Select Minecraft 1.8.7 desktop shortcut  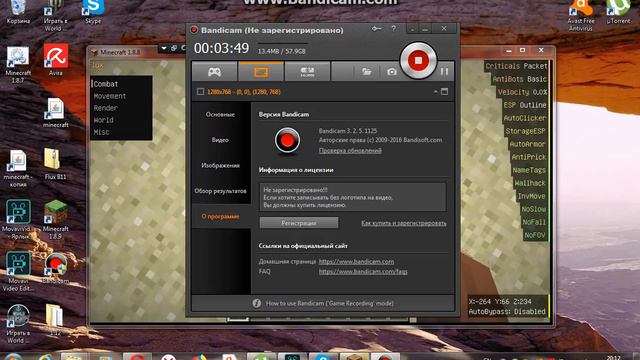18,64
